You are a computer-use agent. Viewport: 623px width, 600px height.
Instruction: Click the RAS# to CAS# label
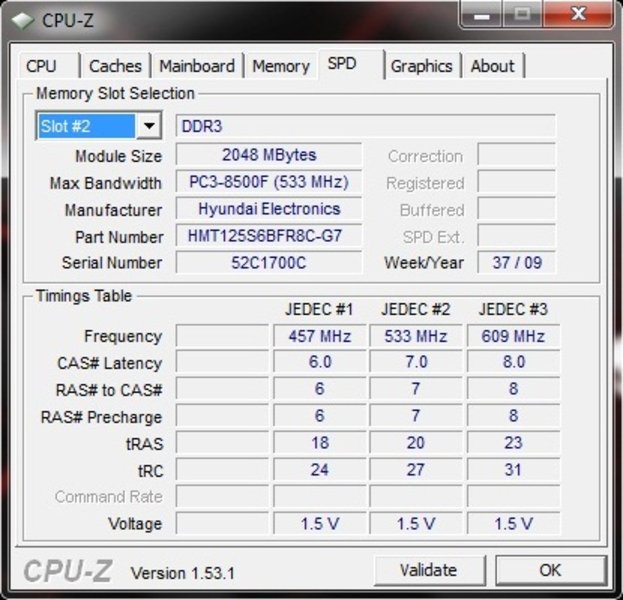point(109,390)
